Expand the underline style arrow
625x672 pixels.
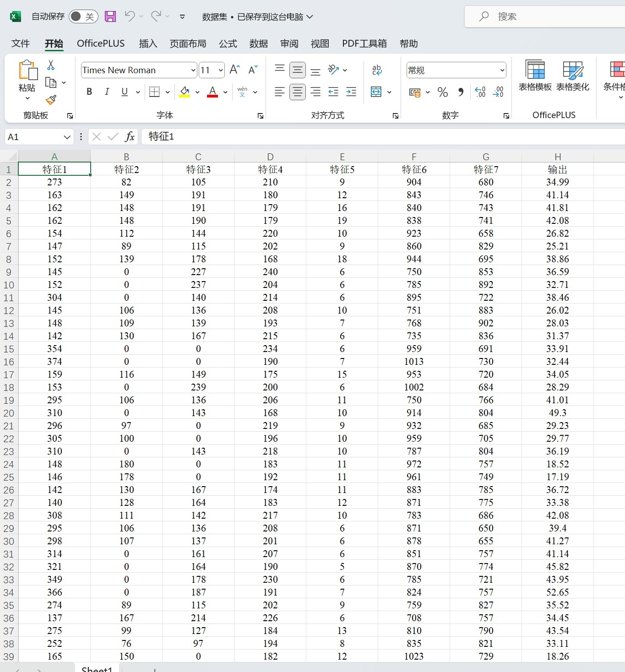click(x=138, y=92)
